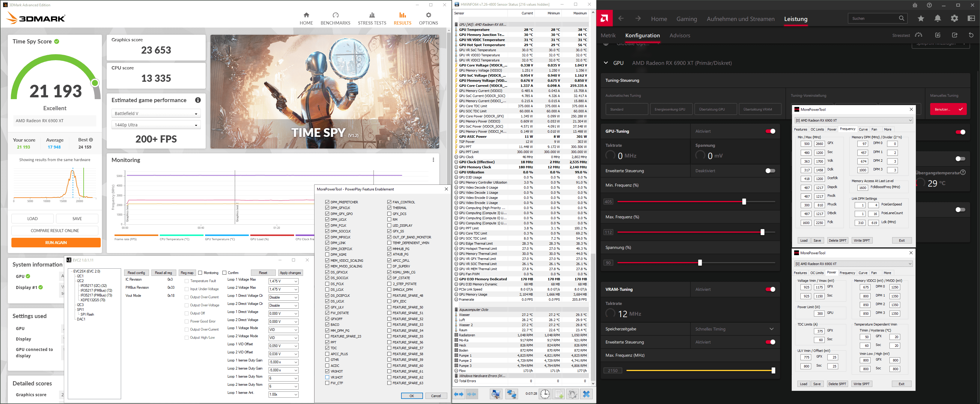This screenshot has width=980, height=404.
Task: Adjust VRAM Max. Frequenz slider handle
Action: [773, 370]
